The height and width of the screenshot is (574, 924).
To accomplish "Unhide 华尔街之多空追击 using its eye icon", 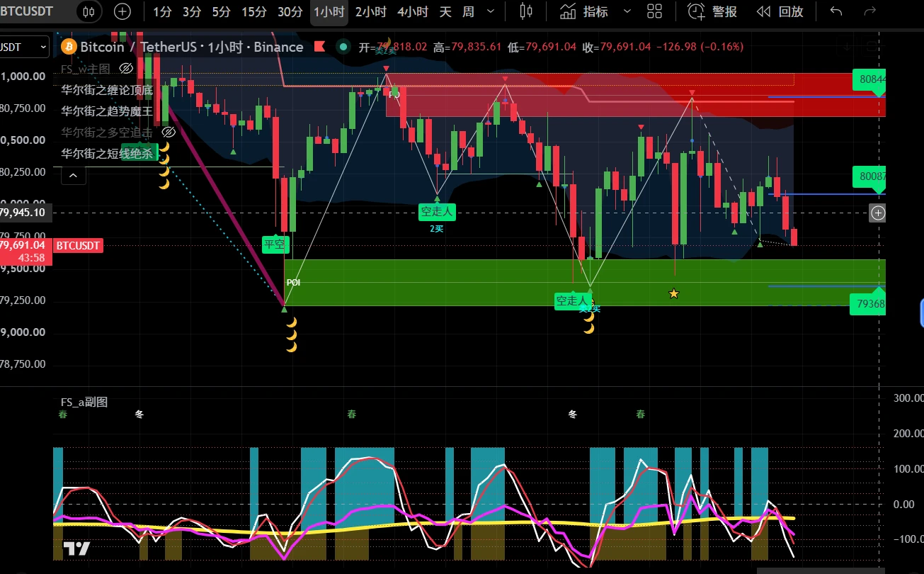I will click(168, 132).
